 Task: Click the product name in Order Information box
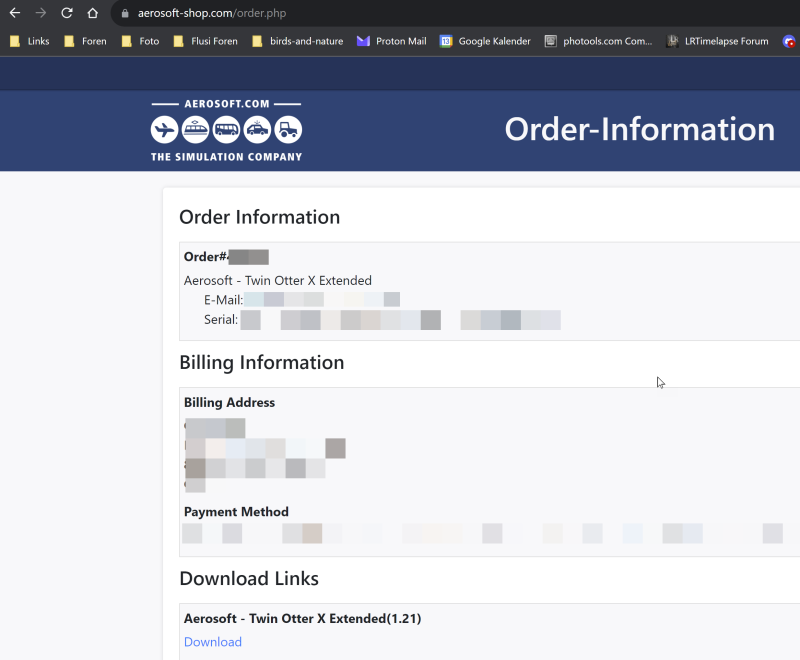point(278,281)
